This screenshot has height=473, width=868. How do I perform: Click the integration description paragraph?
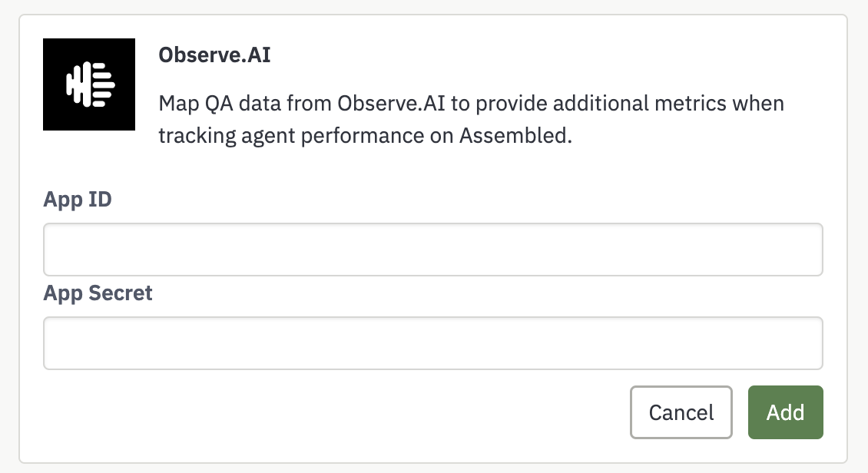point(471,120)
